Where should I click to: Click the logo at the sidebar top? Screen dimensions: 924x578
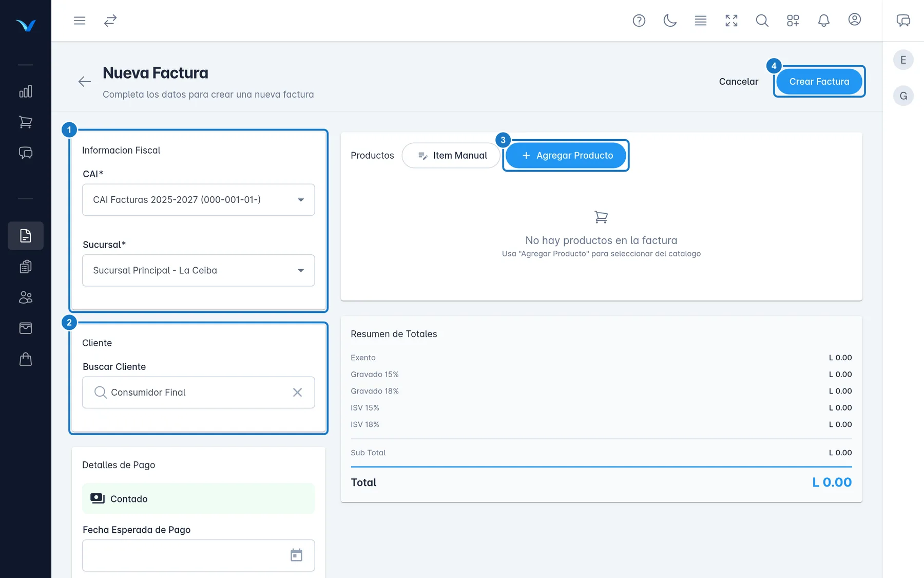[x=26, y=25]
